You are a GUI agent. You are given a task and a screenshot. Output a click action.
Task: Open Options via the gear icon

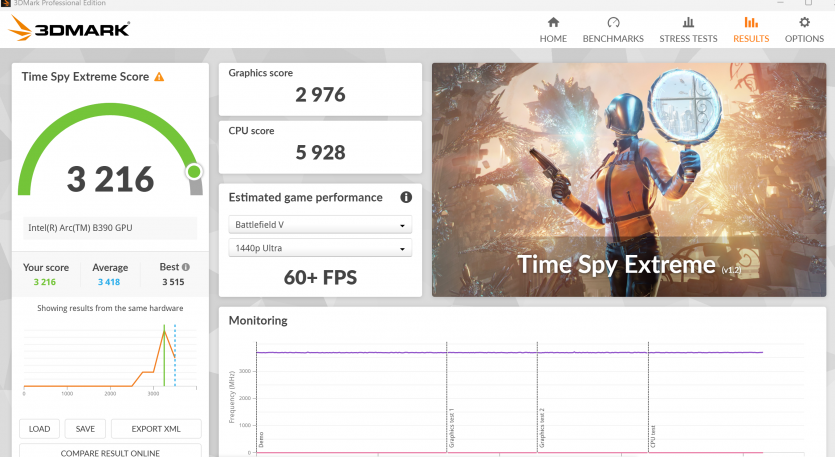804,22
